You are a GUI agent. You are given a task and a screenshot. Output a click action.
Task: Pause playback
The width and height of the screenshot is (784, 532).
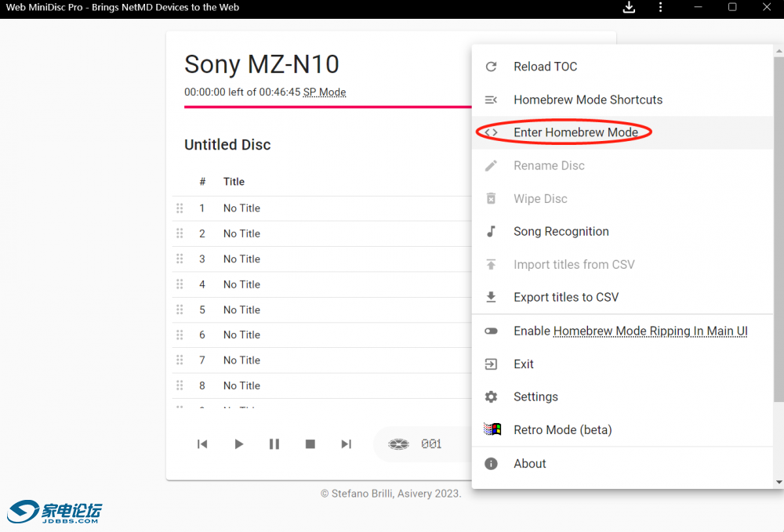pos(274,444)
